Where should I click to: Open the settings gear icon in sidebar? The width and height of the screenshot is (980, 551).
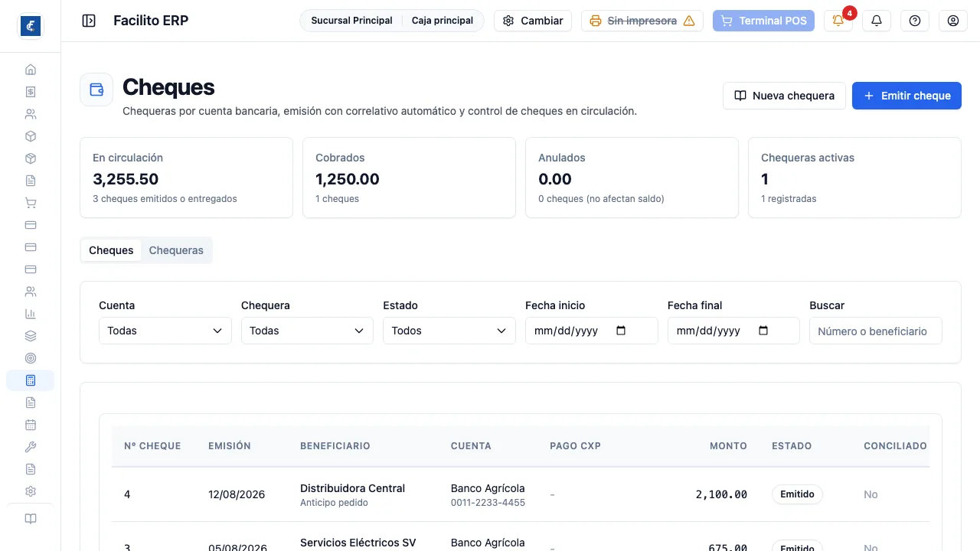(31, 491)
